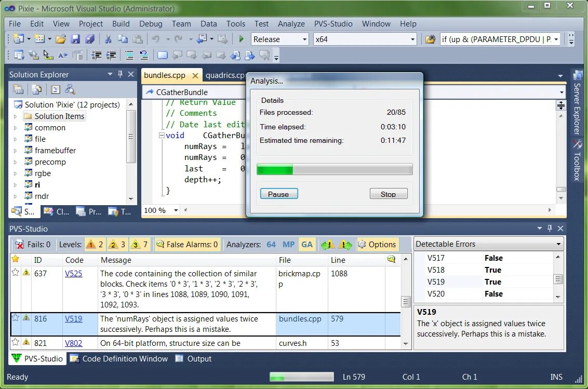Click the Cut scissors icon

click(108, 39)
